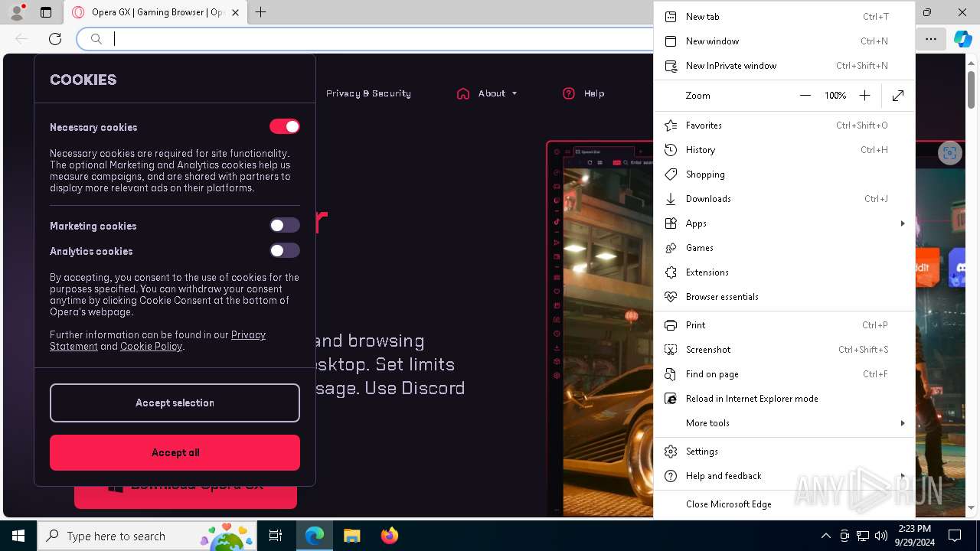Switch to the Opera GX tab
Screen dimensions: 980x551
coord(156,12)
